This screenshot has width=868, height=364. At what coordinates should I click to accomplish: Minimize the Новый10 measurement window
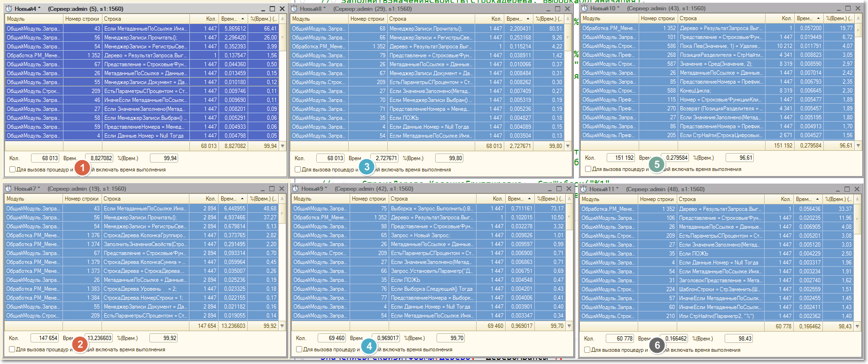click(x=838, y=8)
